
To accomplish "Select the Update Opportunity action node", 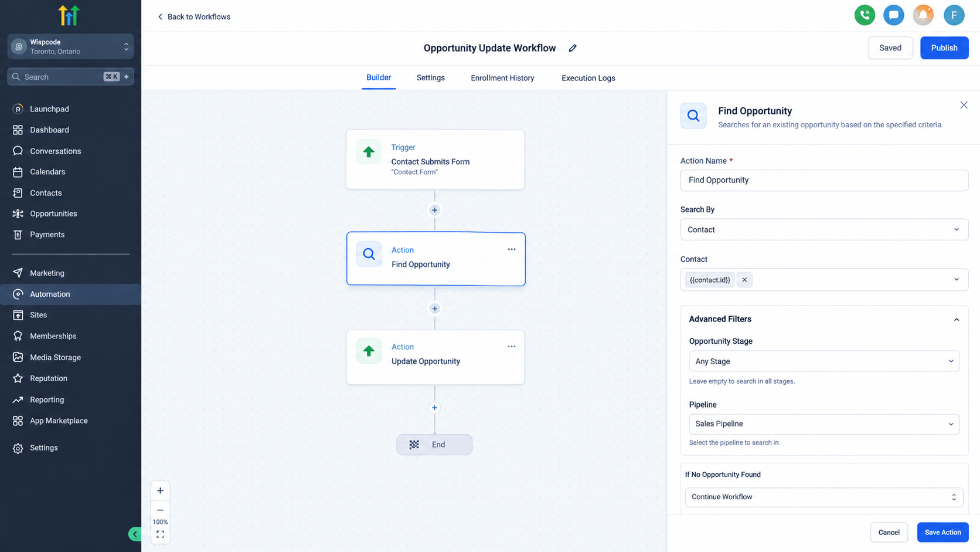I will pyautogui.click(x=435, y=357).
